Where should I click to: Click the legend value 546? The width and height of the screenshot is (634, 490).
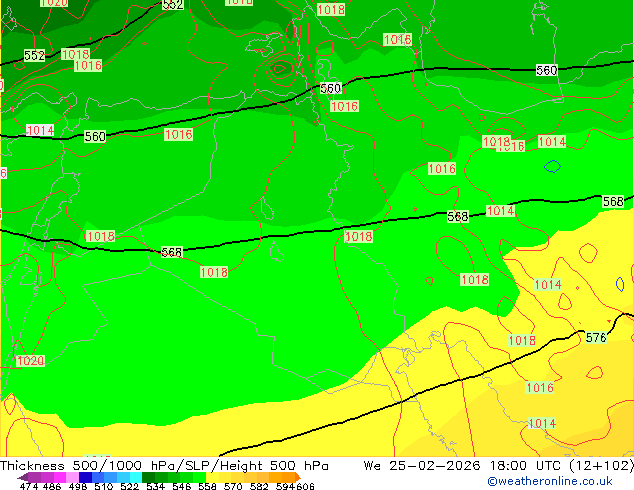coord(182,486)
